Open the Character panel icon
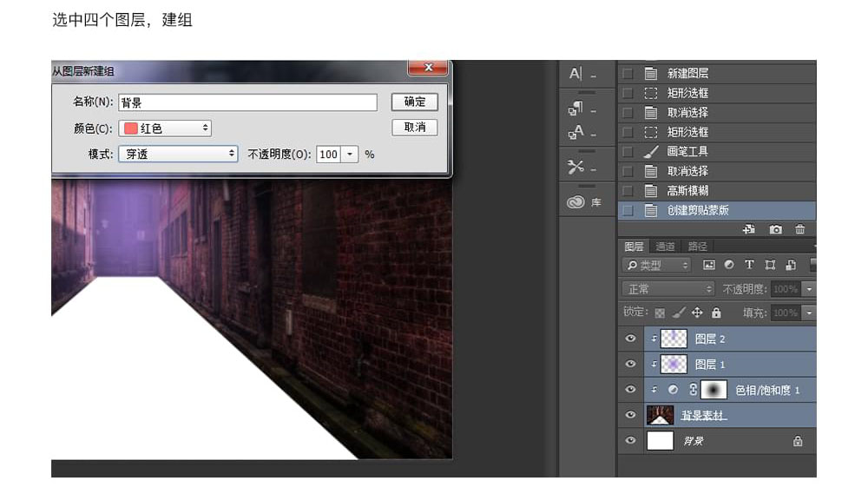Screen dimensions: 868x494 575,73
